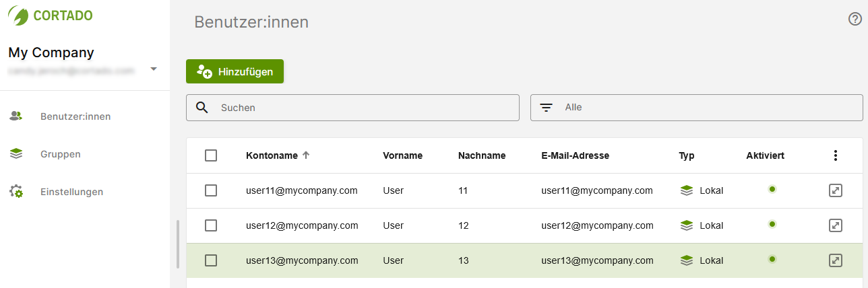Click account name user13@mycompany.com cell
The width and height of the screenshot is (868, 288).
(301, 260)
